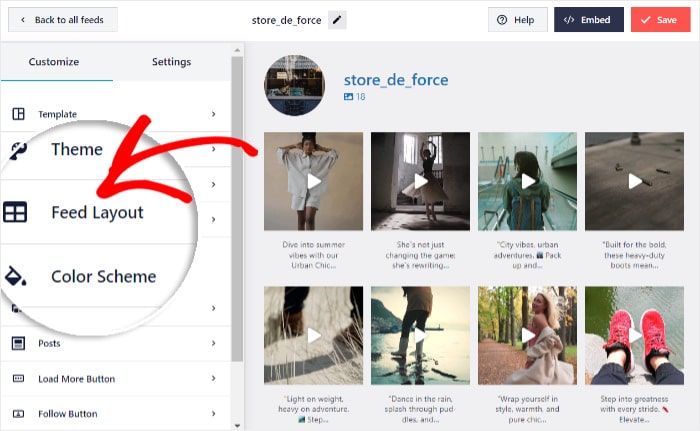This screenshot has width=700, height=431.
Task: Click the sidebar scrollbar down arrow
Action: pos(237,426)
